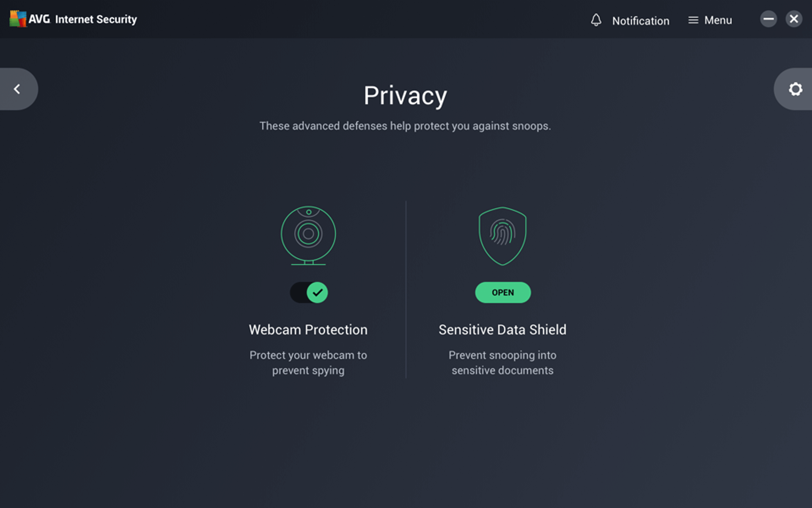Click the Menu text label

[718, 20]
